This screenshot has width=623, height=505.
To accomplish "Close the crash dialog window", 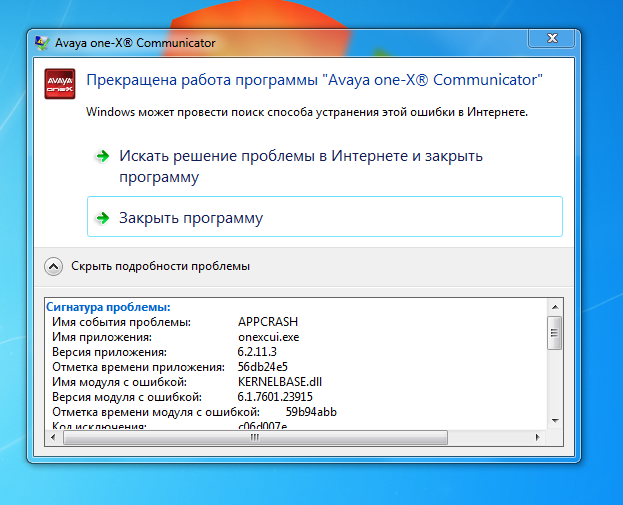I will (x=551, y=39).
